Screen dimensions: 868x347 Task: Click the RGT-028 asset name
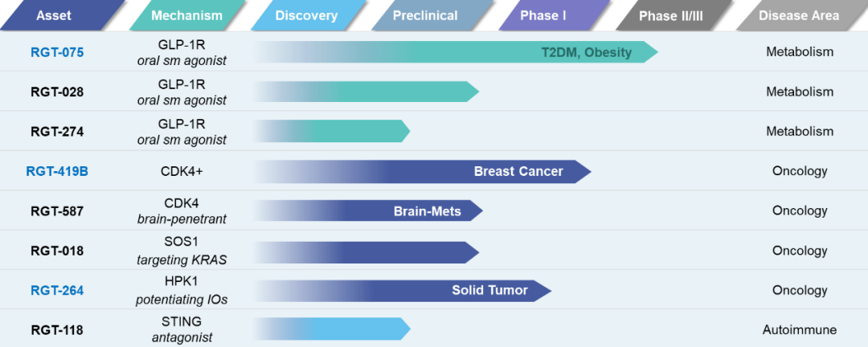pos(57,92)
